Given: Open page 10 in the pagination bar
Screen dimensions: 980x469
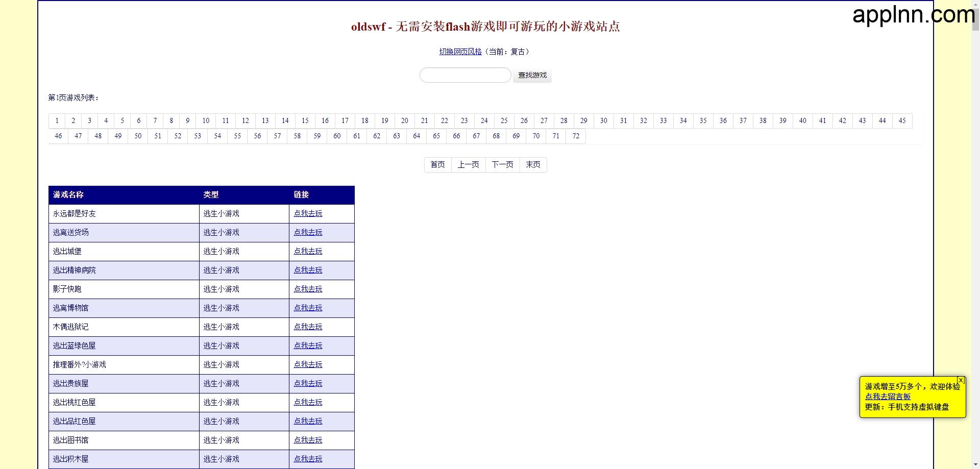Looking at the screenshot, I should [205, 120].
